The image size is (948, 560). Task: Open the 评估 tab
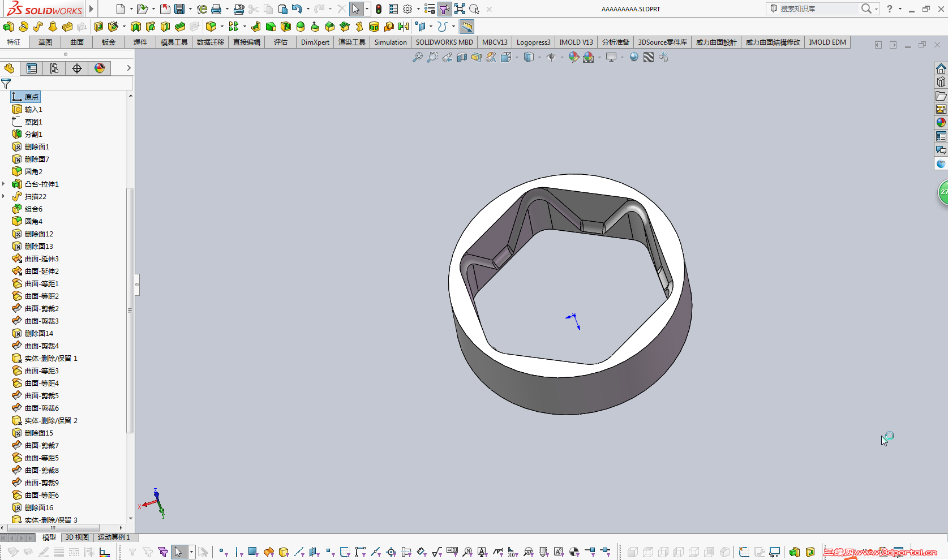[281, 42]
